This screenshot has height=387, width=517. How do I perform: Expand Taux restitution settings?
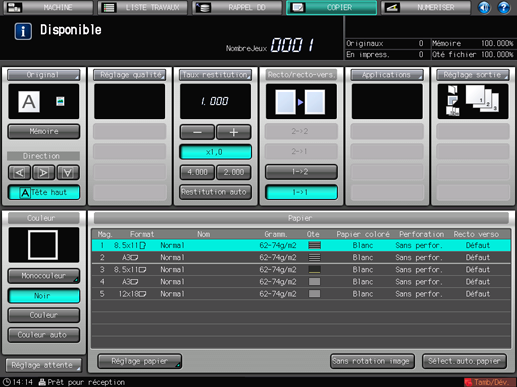point(215,75)
